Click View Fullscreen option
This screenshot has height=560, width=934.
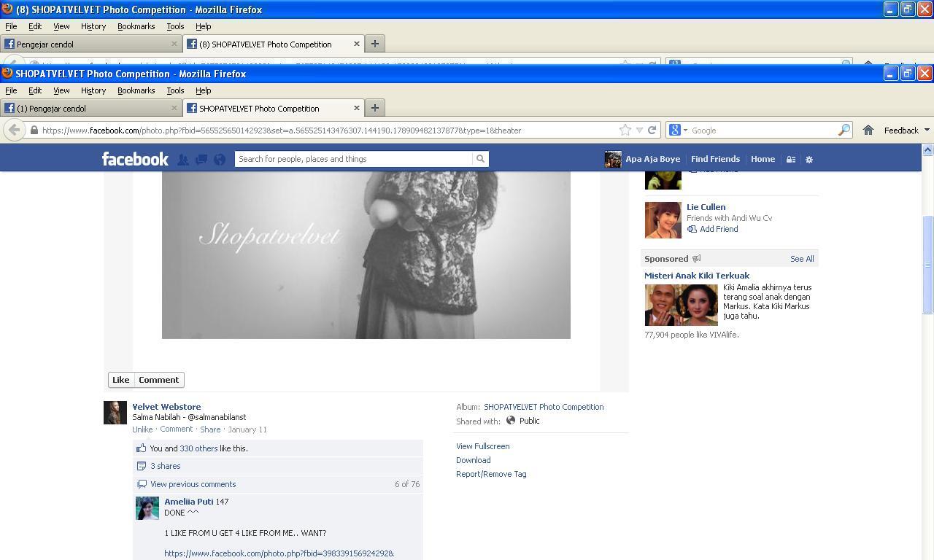[x=482, y=446]
